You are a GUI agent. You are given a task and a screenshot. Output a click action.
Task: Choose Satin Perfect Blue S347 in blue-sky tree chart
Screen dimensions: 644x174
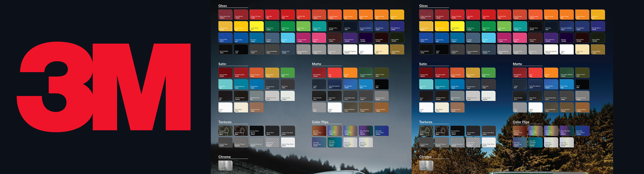click(x=457, y=84)
